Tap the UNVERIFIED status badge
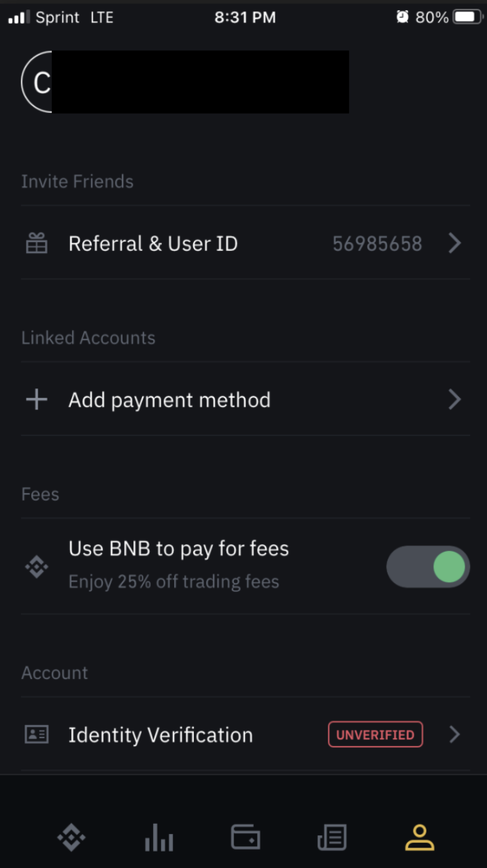Screen dimensions: 487x868 (x=375, y=735)
